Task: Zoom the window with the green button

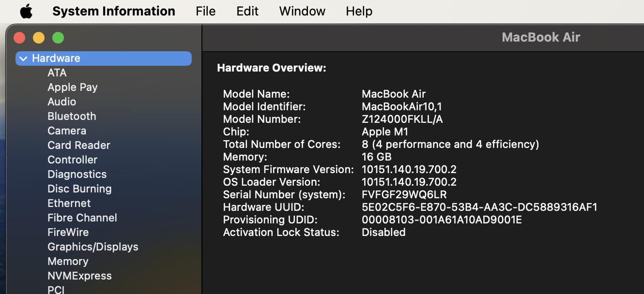Action: (58, 38)
